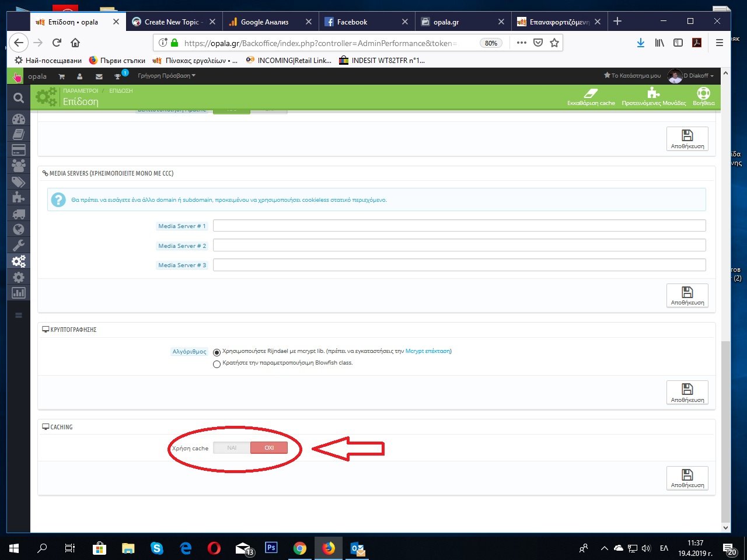
Task: Open the Stats bar-chart icon in sidebar
Action: click(19, 293)
